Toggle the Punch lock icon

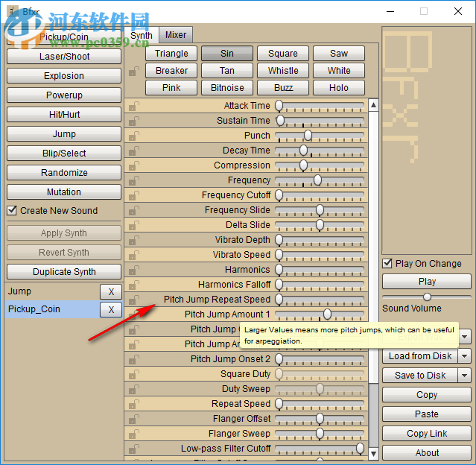[x=134, y=136]
